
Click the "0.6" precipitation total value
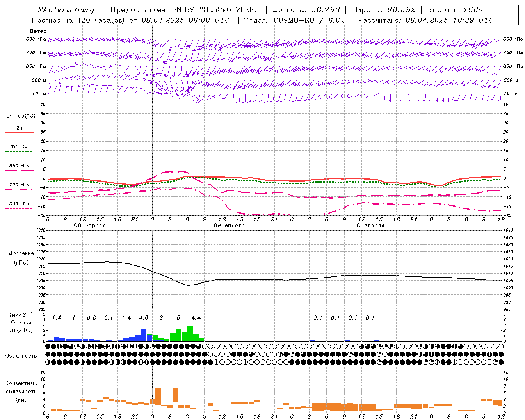tap(91, 318)
